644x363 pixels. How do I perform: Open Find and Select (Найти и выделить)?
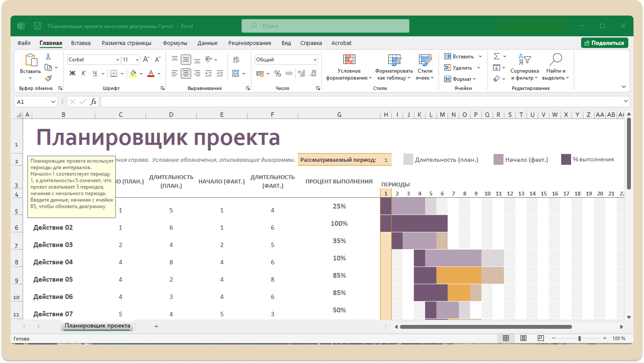click(556, 67)
